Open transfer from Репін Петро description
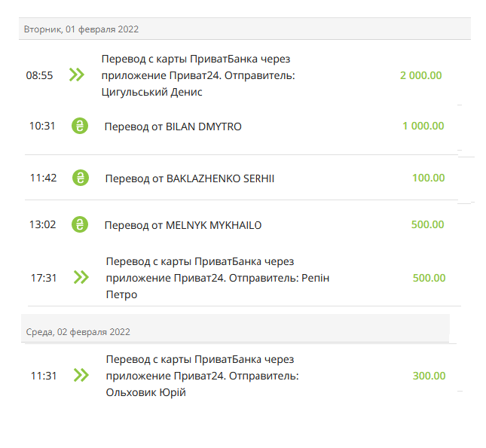 coord(218,278)
